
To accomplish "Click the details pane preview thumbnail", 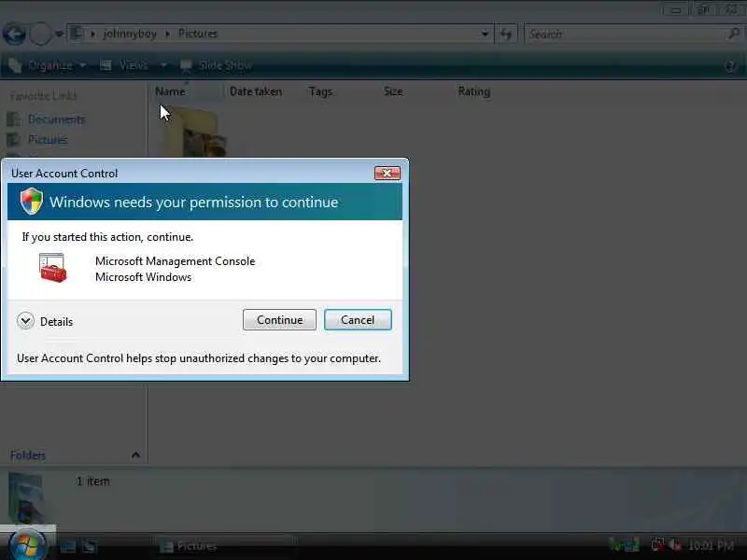I will coord(26,497).
